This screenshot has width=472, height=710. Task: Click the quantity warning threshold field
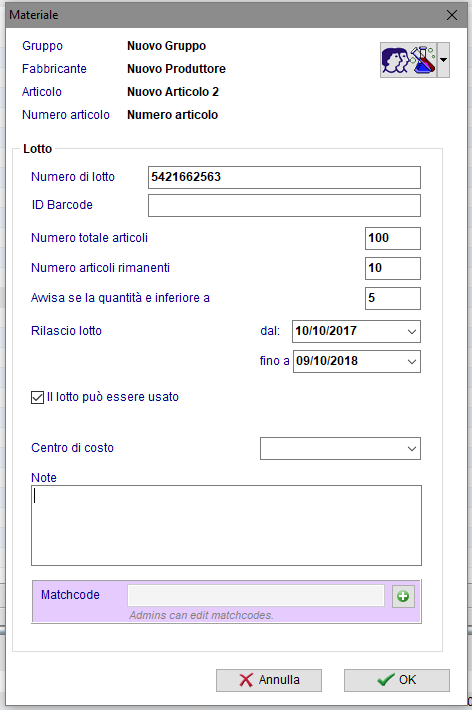(393, 298)
